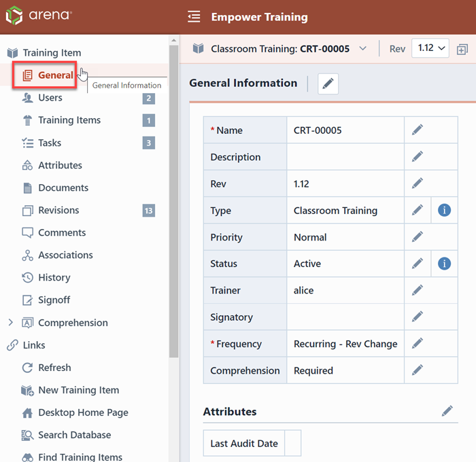Screen dimensions: 476x462
Task: Open the Rev 1.12 dropdown
Action: pos(430,48)
